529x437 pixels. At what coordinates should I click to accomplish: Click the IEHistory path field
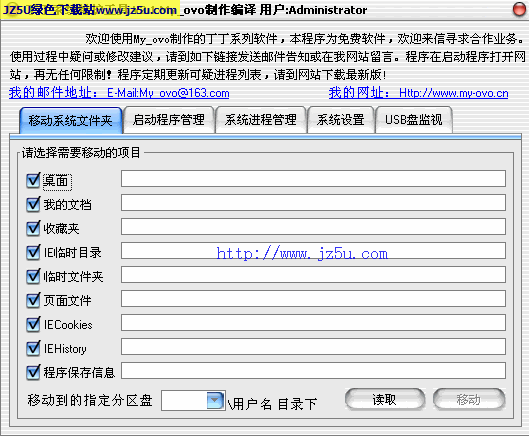[x=313, y=347]
